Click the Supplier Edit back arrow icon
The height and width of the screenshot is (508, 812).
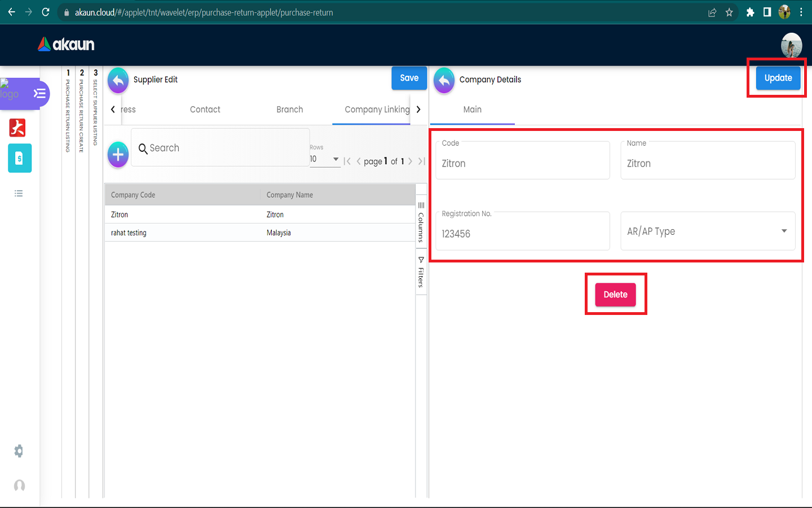click(x=118, y=80)
